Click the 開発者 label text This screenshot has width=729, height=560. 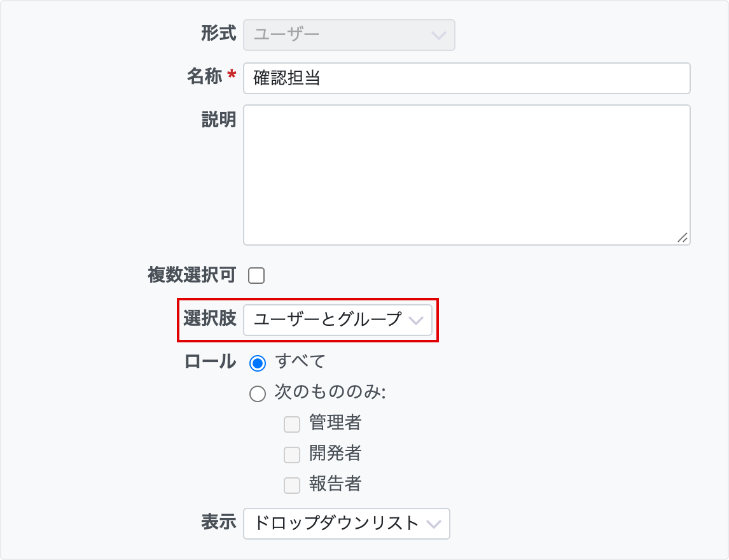coord(335,453)
